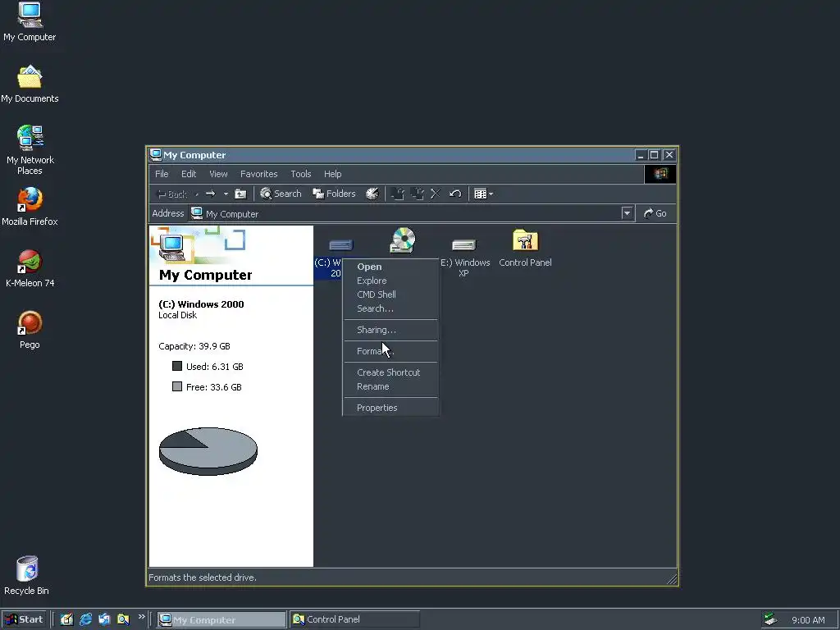Screen dimensions: 840x630
Task: Click the My Computer desktop icon
Action: [30, 21]
